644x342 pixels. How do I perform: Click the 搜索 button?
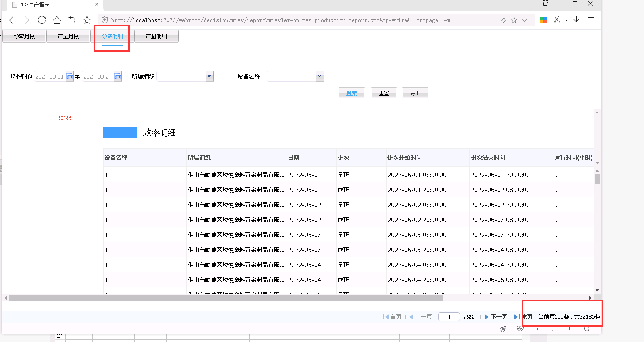point(352,93)
